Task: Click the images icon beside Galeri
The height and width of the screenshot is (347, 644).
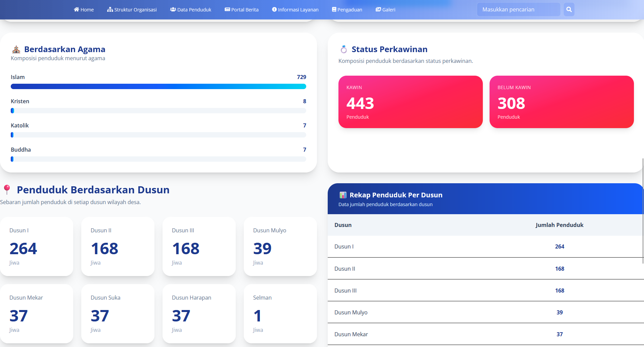Action: coord(378,9)
